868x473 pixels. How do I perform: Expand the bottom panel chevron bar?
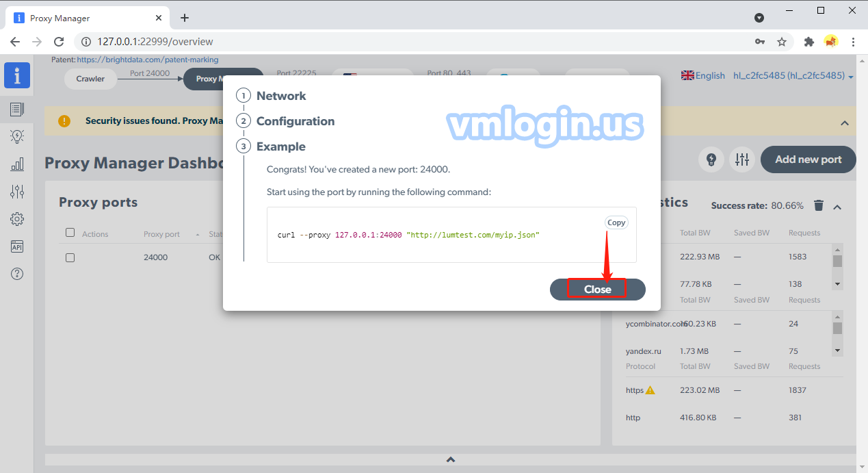(450, 459)
